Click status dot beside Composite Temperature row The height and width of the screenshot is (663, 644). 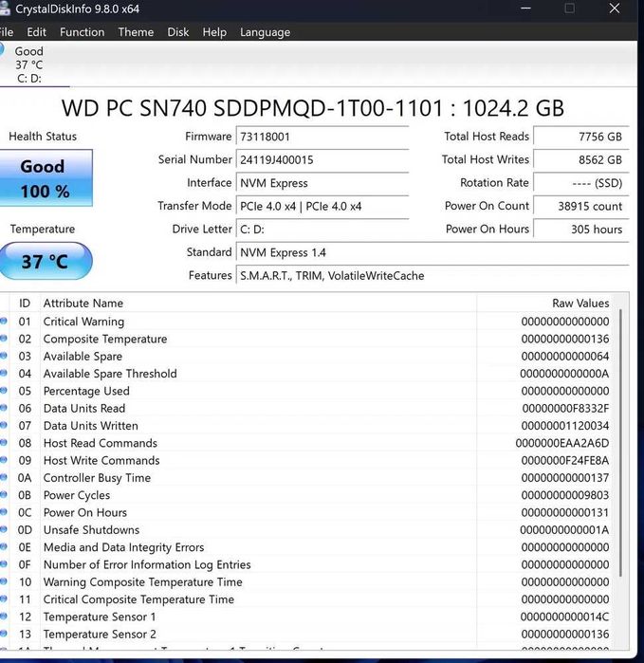coord(4,339)
